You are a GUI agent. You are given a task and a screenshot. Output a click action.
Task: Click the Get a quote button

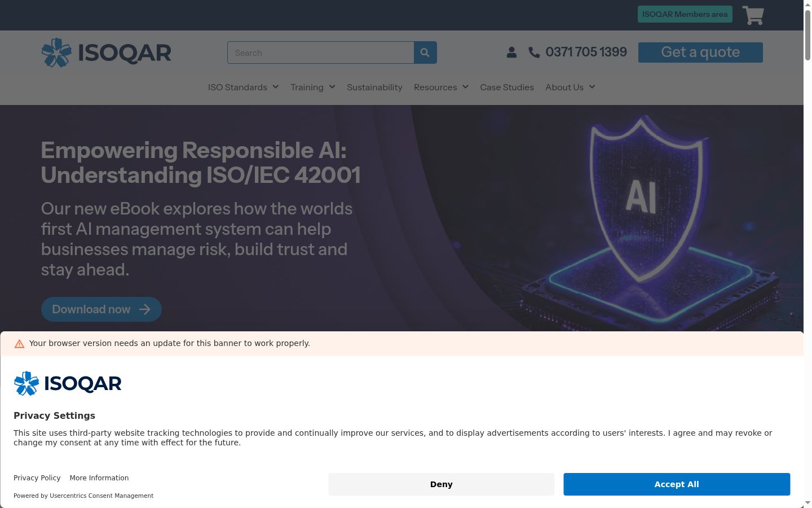click(x=700, y=52)
